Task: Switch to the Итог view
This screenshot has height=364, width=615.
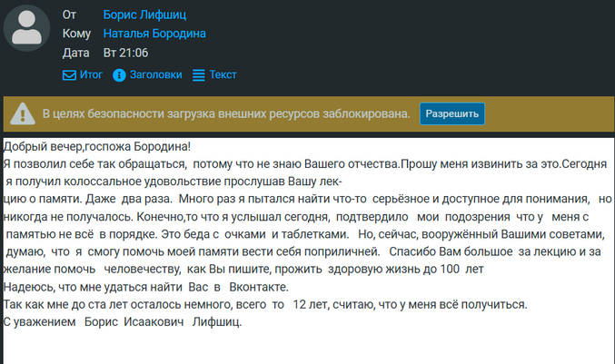Action: (x=91, y=74)
